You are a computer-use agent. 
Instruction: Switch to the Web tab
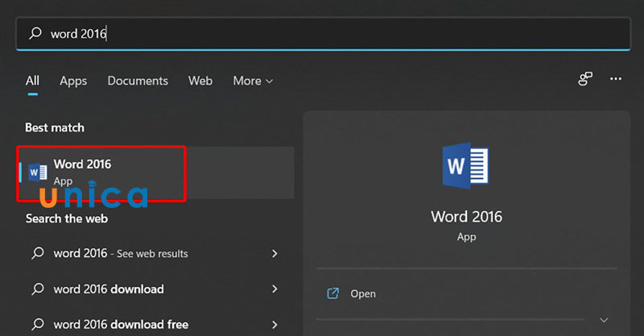click(200, 81)
